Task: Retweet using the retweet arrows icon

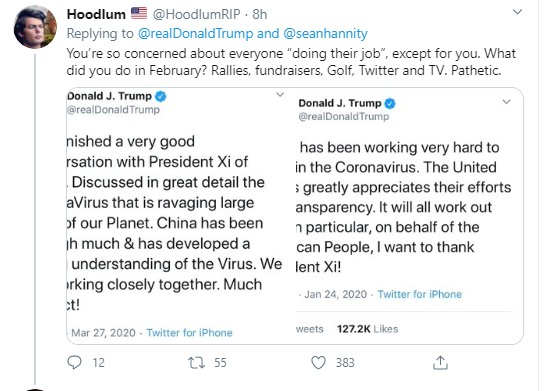Action: [x=196, y=363]
